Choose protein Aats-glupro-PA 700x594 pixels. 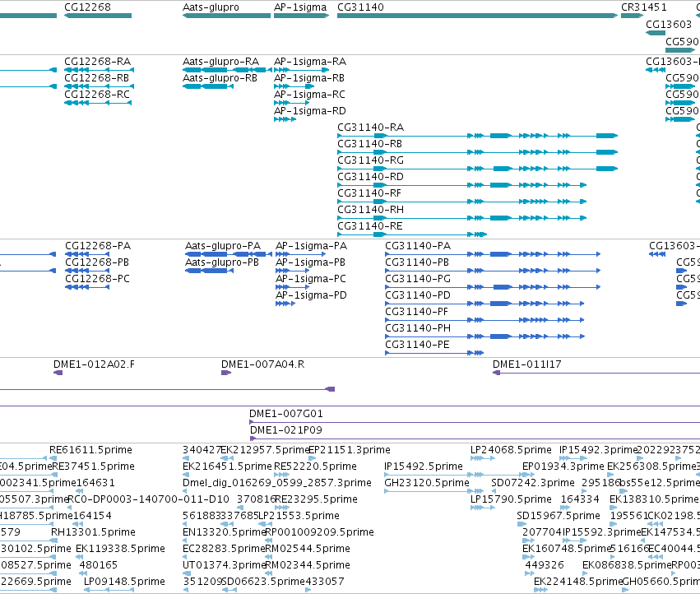click(223, 246)
